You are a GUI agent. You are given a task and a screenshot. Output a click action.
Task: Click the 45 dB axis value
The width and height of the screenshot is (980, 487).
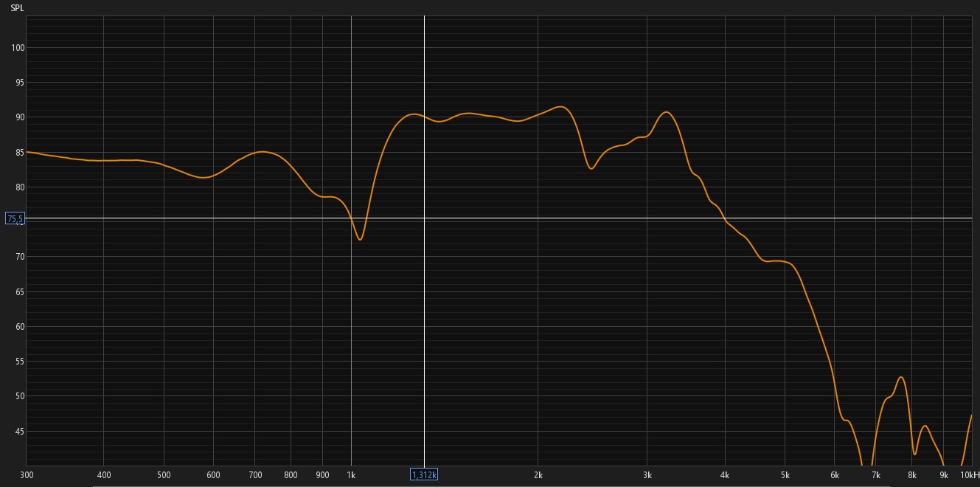click(20, 432)
